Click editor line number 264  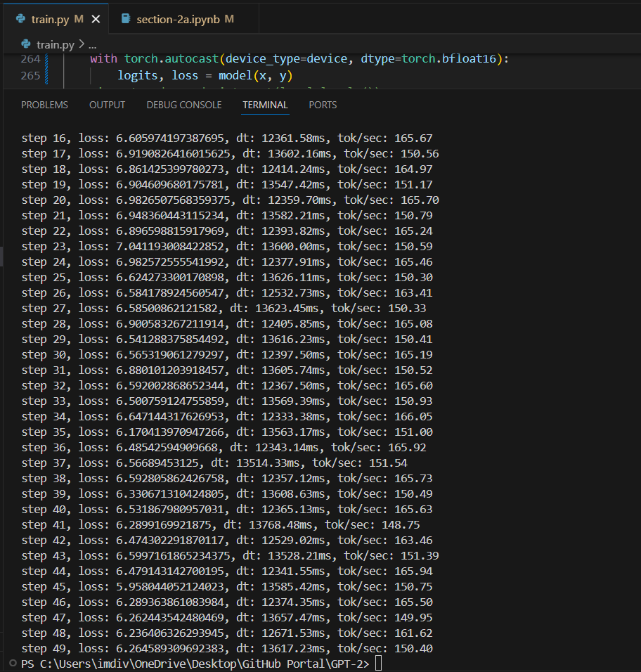point(30,59)
